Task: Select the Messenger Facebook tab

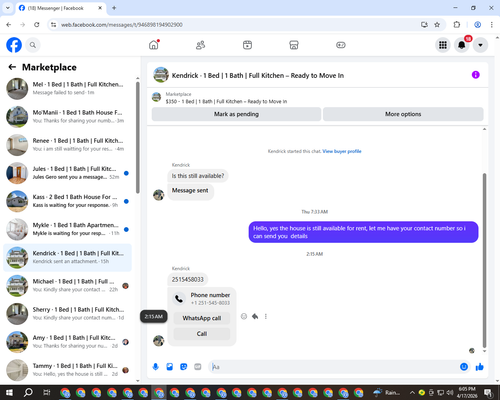Action: [61, 8]
